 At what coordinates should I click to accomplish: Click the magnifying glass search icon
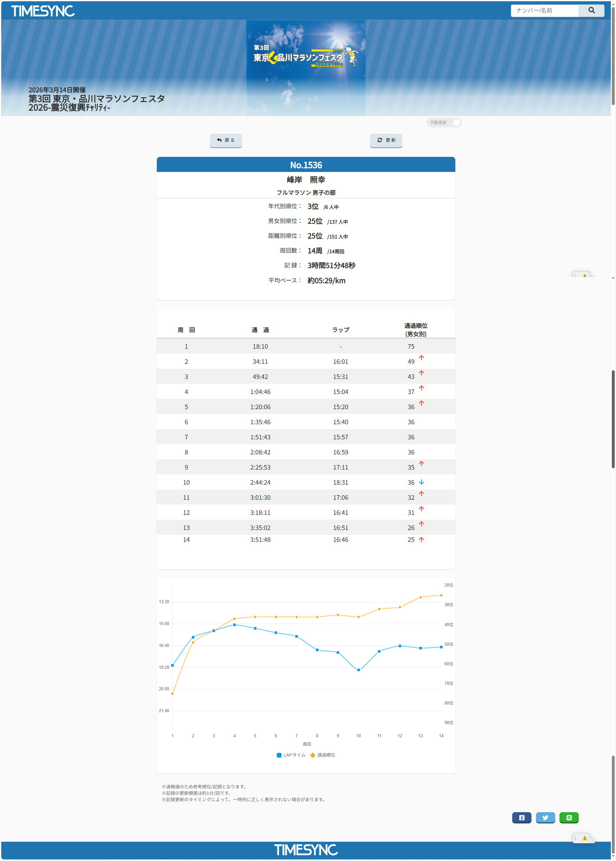(x=591, y=11)
